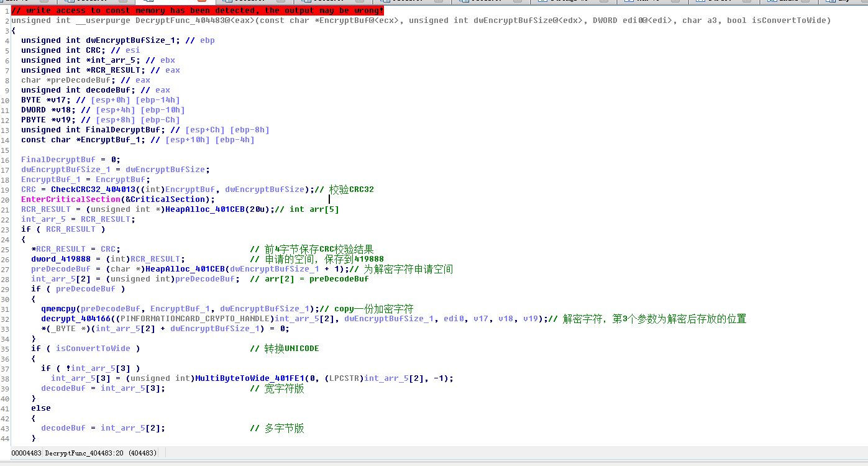Screen dimensions: 868x466
Task: Click the 'DWORD *v18' declaration
Action: [x=48, y=110]
